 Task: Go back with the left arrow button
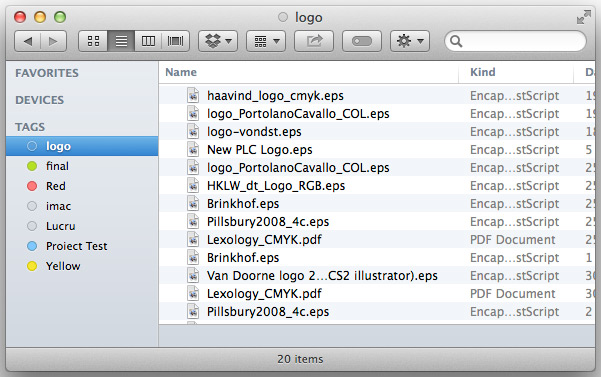28,41
